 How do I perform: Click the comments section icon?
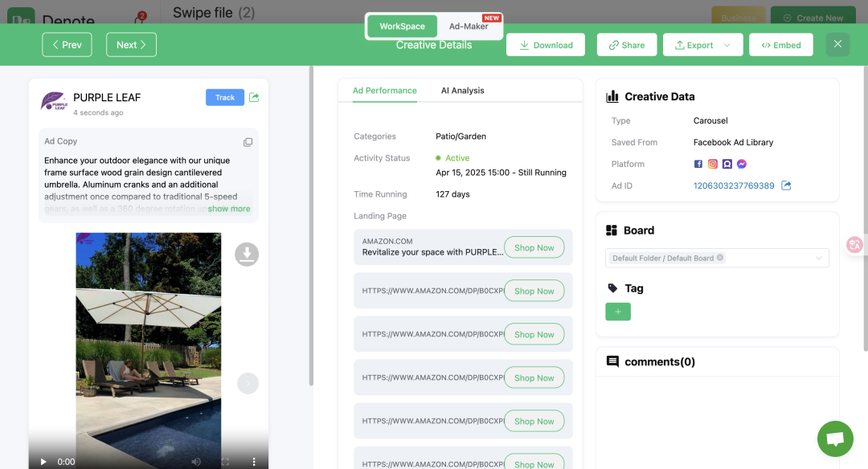[612, 361]
